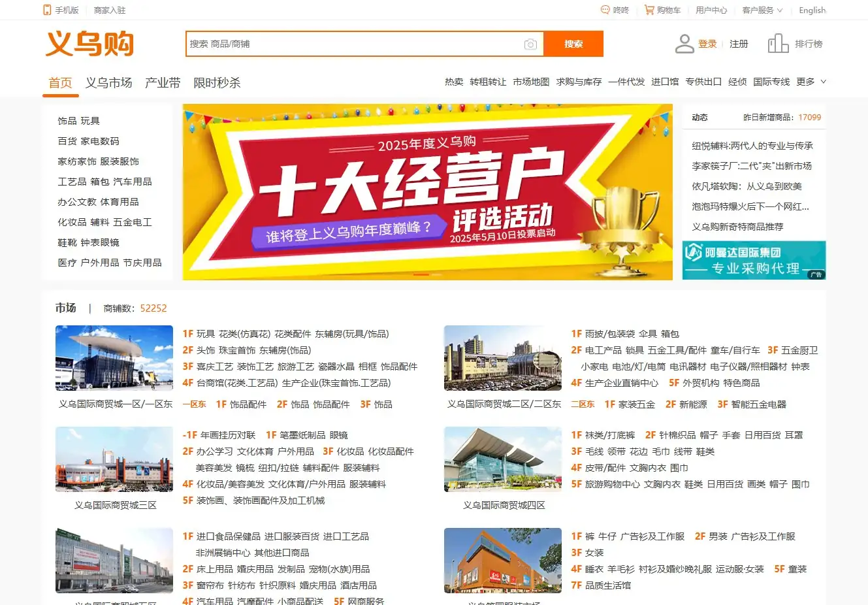This screenshot has height=605, width=868.
Task: Select the 家电数码 category
Action: pyautogui.click(x=100, y=141)
